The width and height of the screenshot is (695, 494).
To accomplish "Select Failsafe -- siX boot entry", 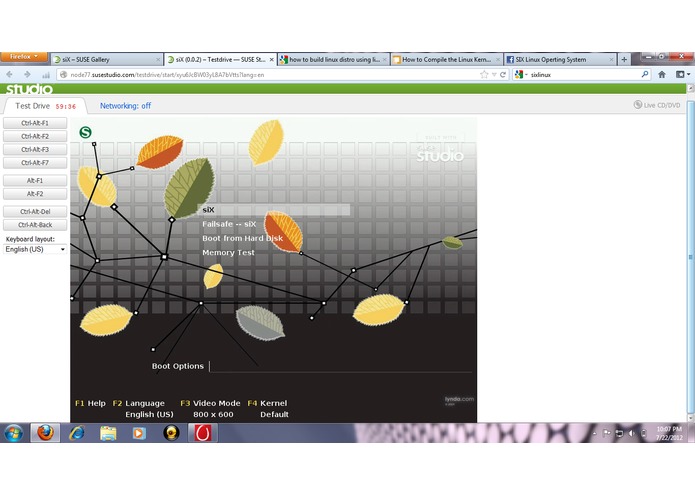I will coord(229,224).
